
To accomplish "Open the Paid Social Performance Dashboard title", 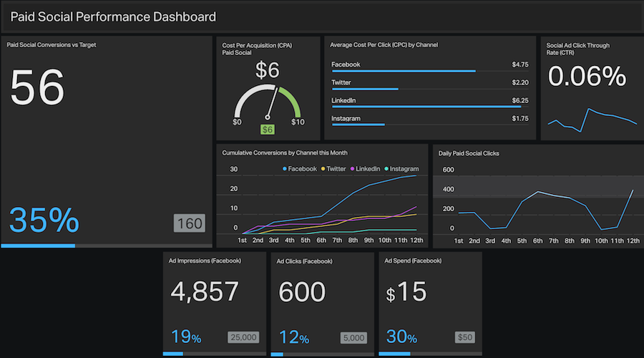I will tap(113, 17).
